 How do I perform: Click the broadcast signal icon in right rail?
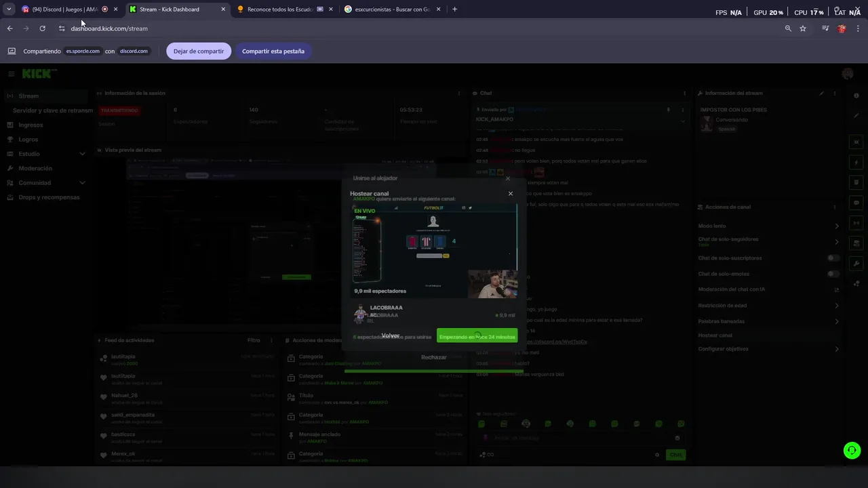[x=856, y=223]
